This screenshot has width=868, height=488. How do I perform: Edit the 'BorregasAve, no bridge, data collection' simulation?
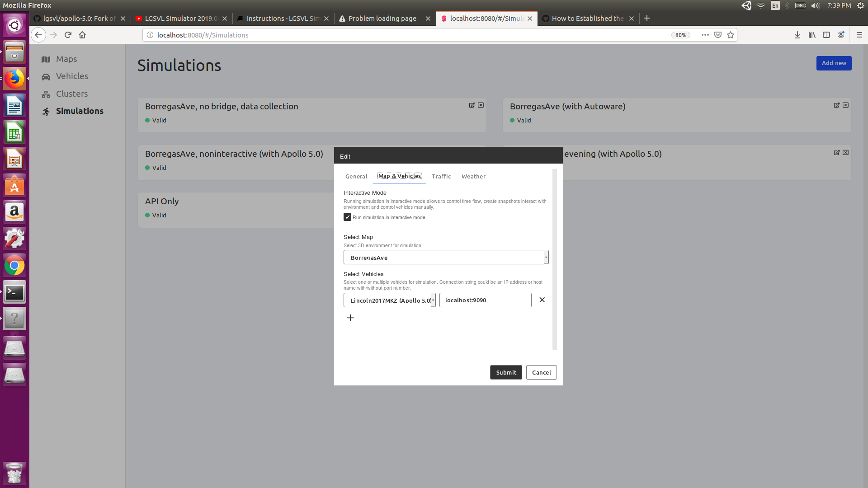tap(472, 105)
